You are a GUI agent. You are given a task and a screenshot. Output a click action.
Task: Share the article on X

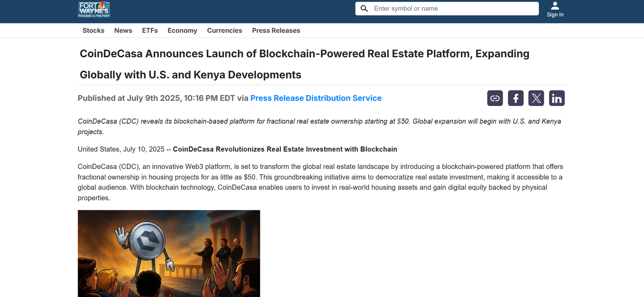pos(536,98)
